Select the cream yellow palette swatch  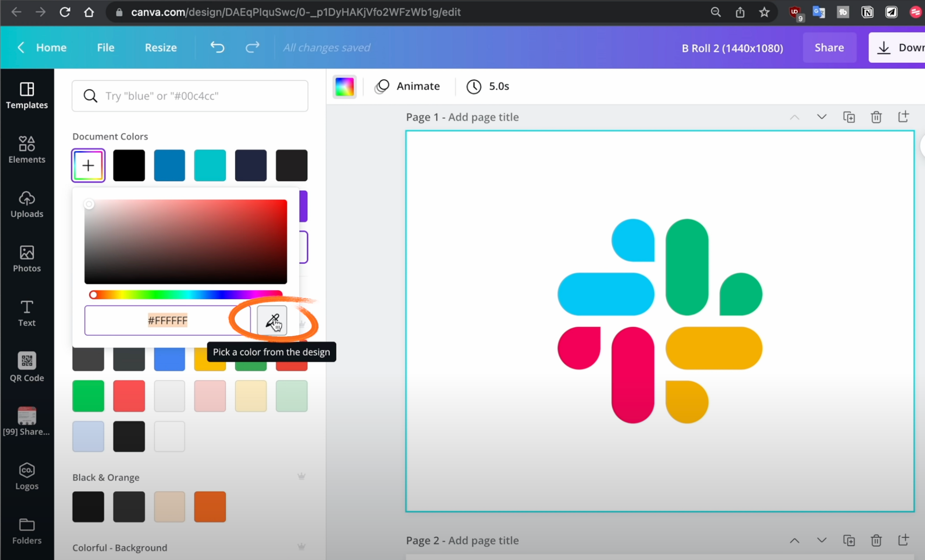pyautogui.click(x=251, y=396)
